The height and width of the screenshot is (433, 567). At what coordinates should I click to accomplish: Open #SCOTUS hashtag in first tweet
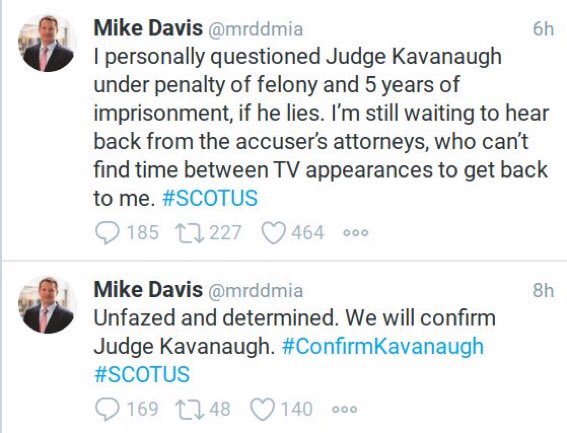click(210, 198)
